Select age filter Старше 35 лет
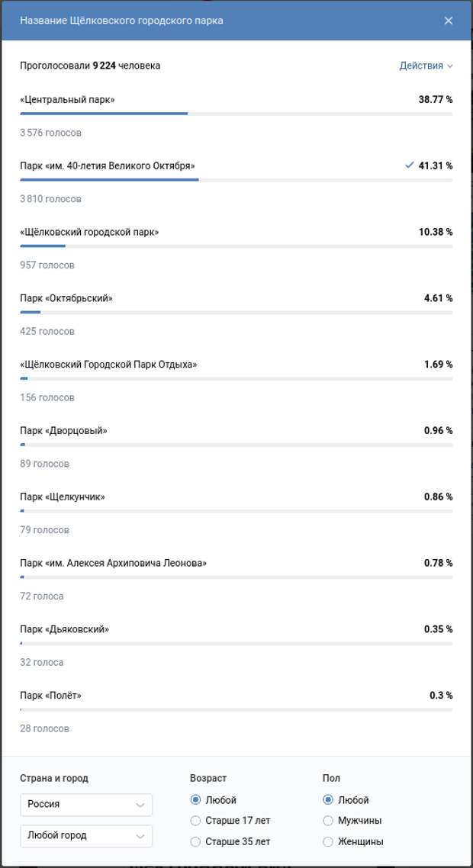Viewport: 473px width, 868px height. point(230,842)
